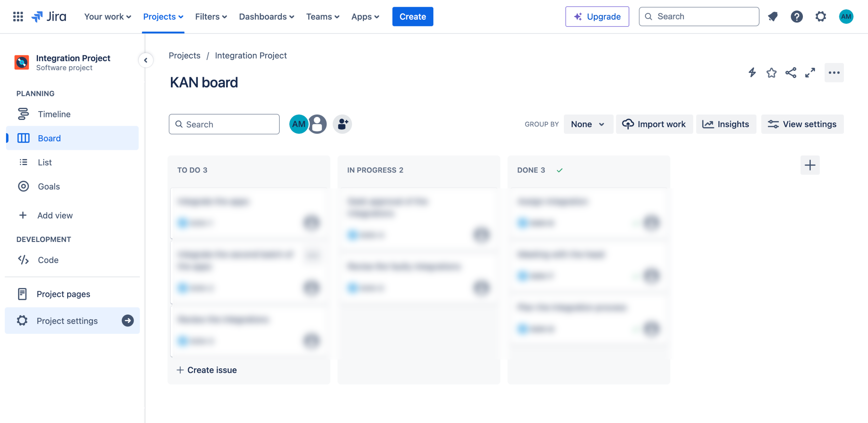868x423 pixels.
Task: Click the automation lightning bolt icon
Action: pos(752,73)
